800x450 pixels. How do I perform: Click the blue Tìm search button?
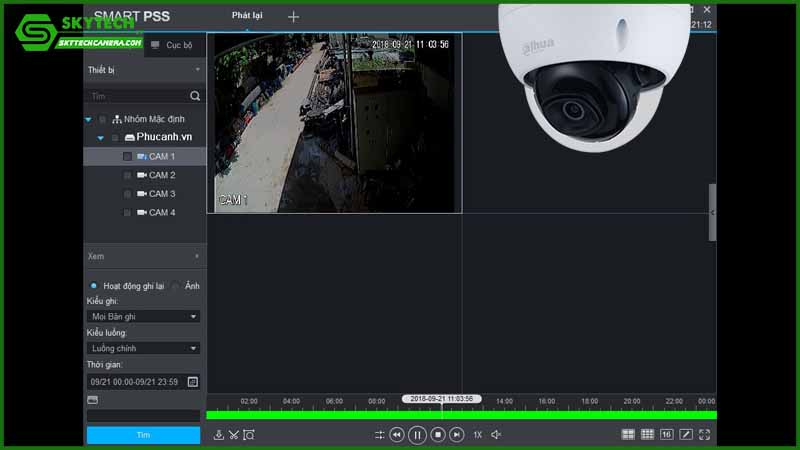tap(143, 435)
